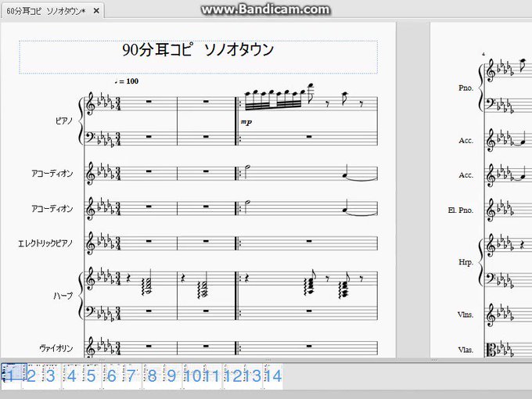Screen dimensions: 532x399
Task: Jump to page 14 in the navigator
Action: tap(273, 376)
